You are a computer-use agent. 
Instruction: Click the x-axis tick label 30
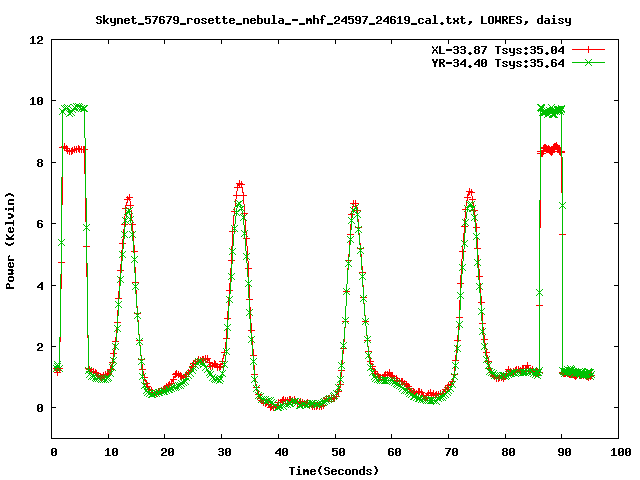point(224,452)
